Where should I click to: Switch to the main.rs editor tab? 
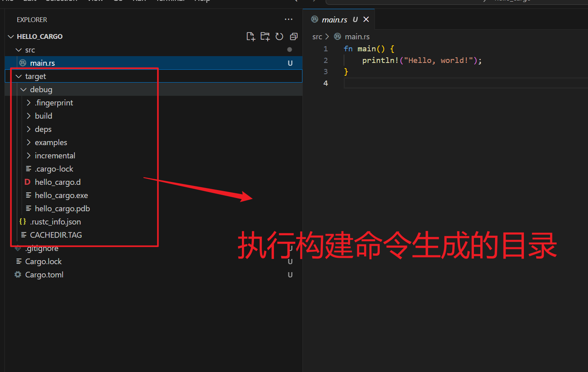pyautogui.click(x=334, y=20)
